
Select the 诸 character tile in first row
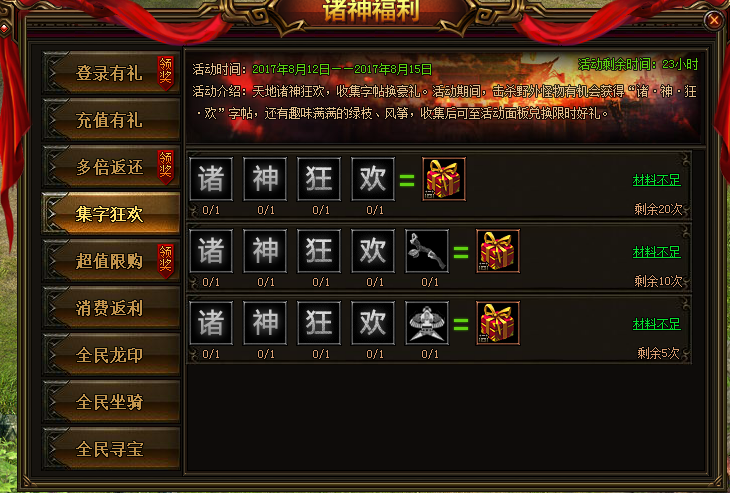(x=211, y=179)
